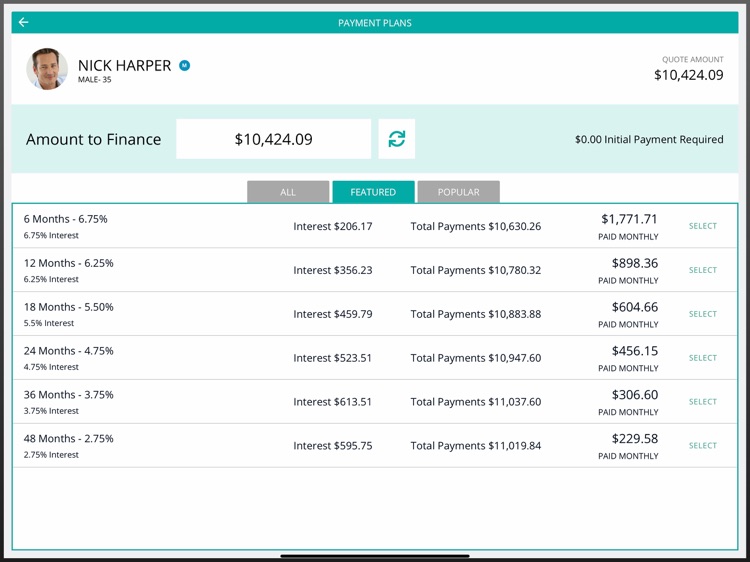
Task: Click Total Payments $10,883.88
Action: point(475,314)
